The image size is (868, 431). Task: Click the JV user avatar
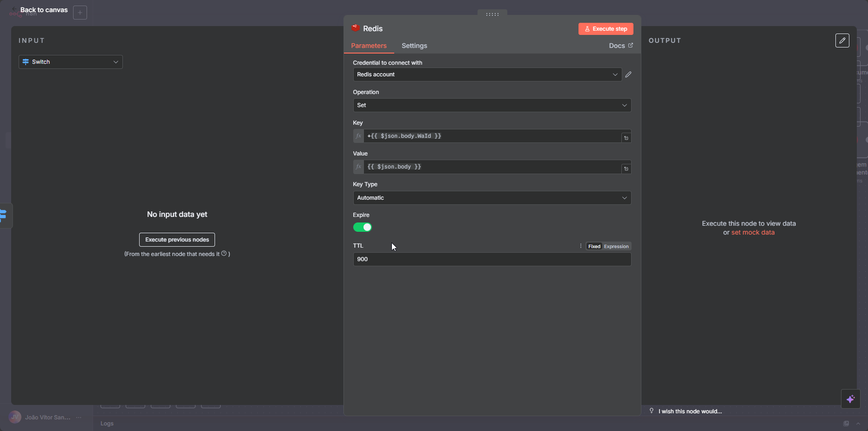[15, 417]
